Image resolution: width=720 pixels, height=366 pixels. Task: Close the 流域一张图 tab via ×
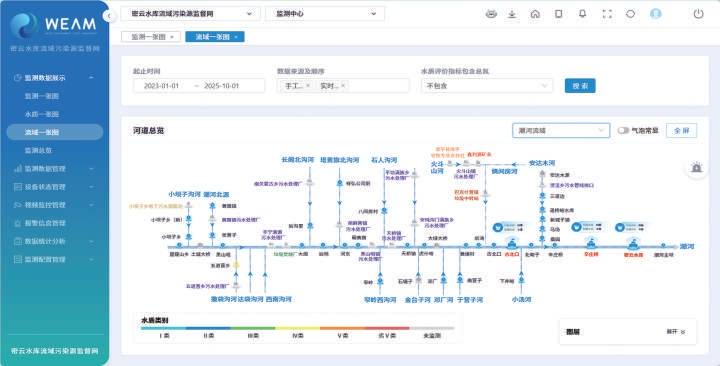pyautogui.click(x=236, y=37)
